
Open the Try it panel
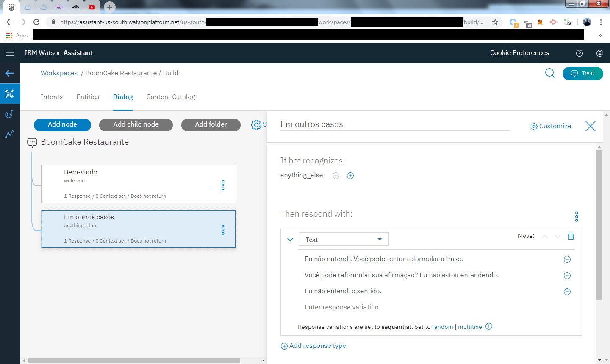coord(582,73)
